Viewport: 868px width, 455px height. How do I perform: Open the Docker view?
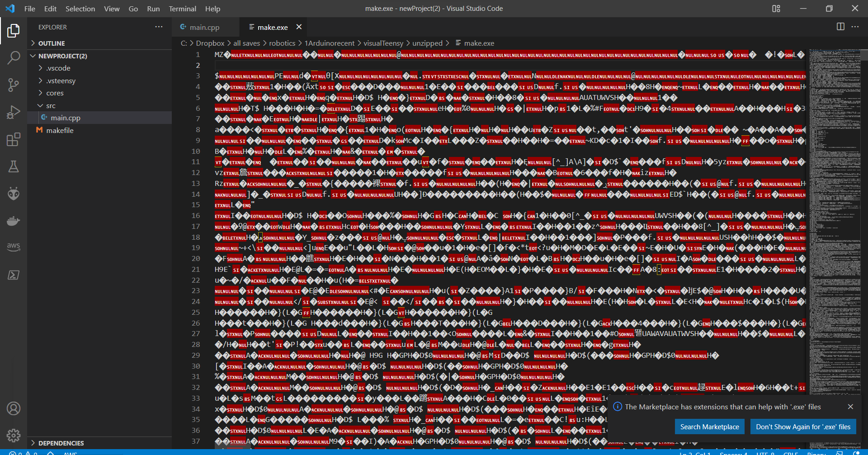[14, 220]
